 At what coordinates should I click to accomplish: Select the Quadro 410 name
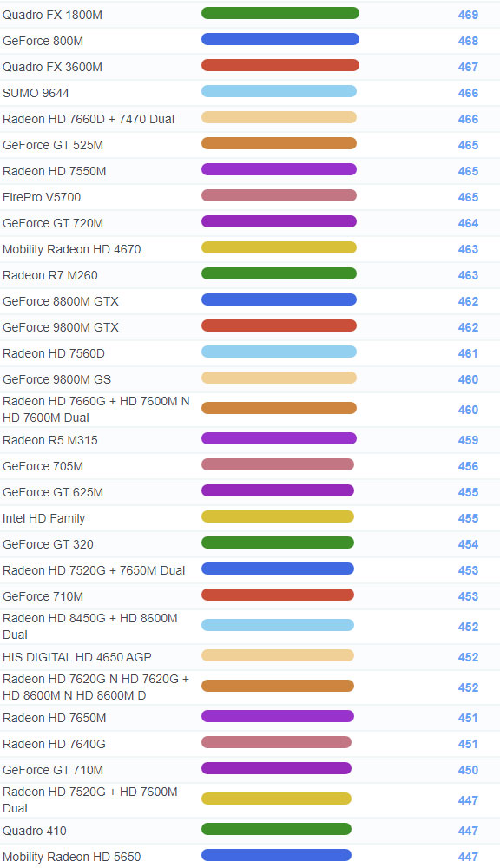35,831
